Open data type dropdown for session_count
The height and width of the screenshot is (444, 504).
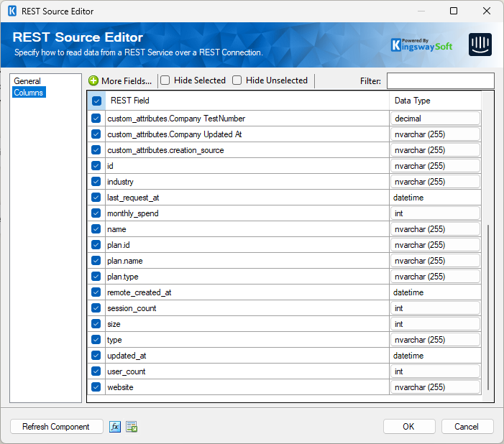coord(436,308)
